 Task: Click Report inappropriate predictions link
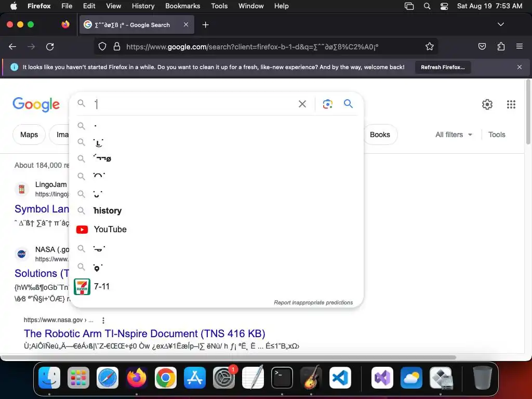coord(313,303)
